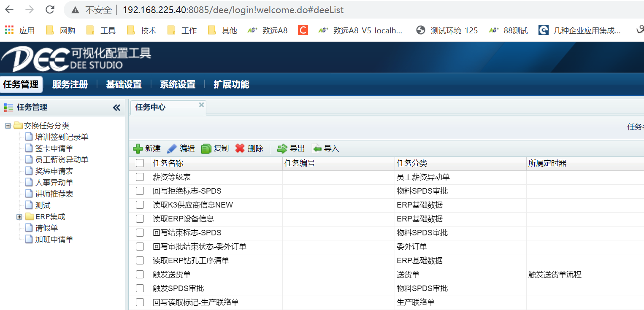Expand the ERP集成 folder node

[x=19, y=217]
